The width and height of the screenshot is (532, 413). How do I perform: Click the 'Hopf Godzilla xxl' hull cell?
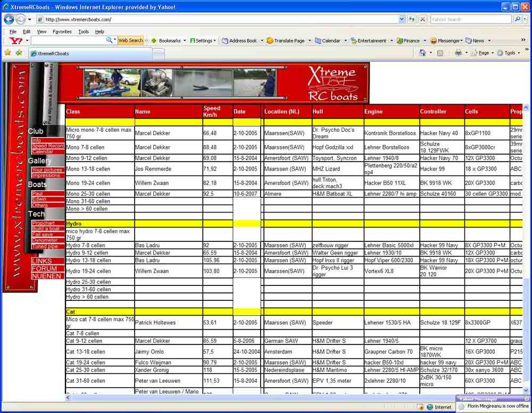tap(338, 147)
